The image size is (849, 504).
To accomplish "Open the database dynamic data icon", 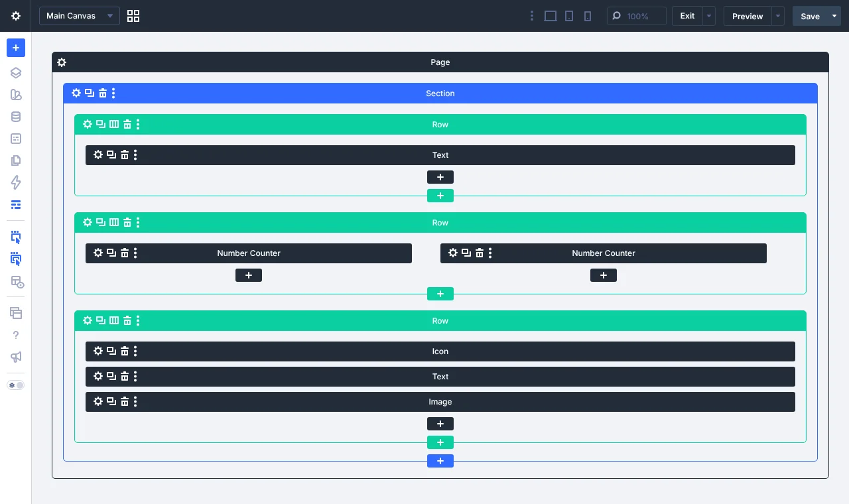I will pos(16,117).
